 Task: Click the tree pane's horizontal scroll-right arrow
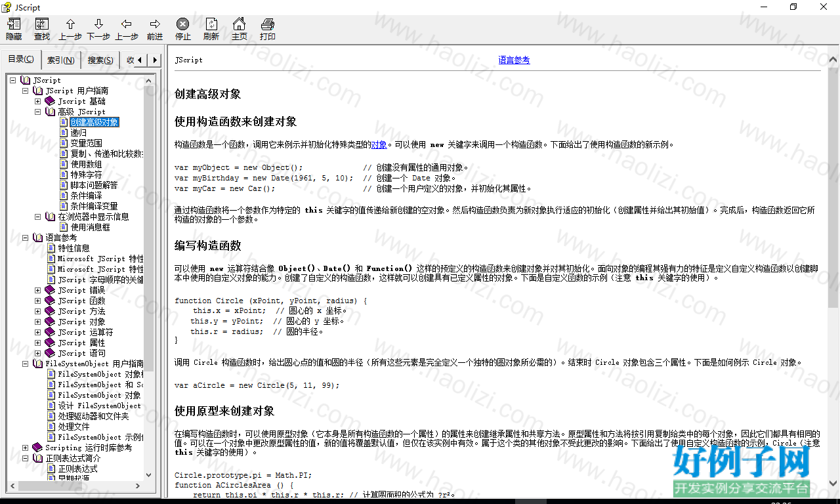click(x=138, y=486)
